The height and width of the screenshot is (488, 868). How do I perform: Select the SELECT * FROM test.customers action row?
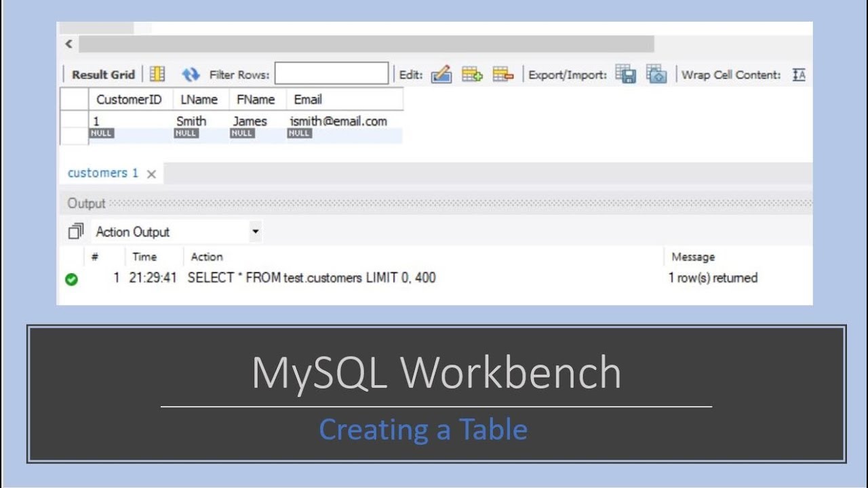(312, 278)
